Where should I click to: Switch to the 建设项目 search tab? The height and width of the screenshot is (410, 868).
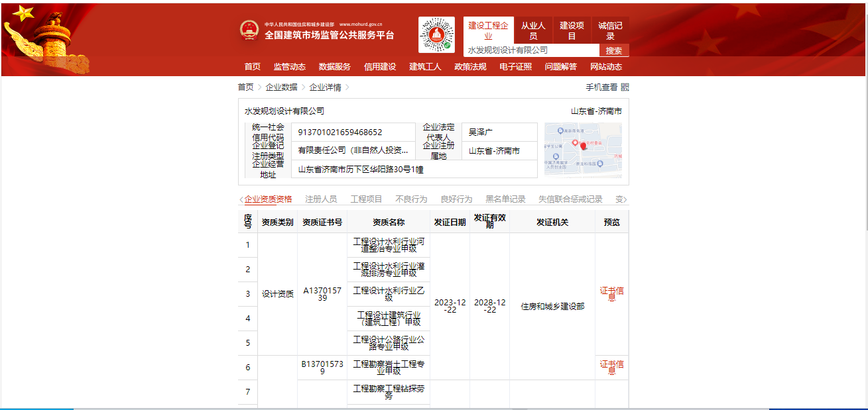(x=573, y=29)
